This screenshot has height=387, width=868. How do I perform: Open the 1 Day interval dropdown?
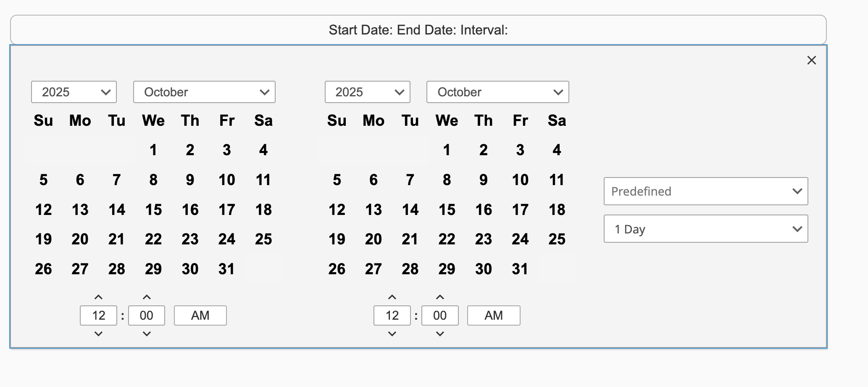coord(705,229)
